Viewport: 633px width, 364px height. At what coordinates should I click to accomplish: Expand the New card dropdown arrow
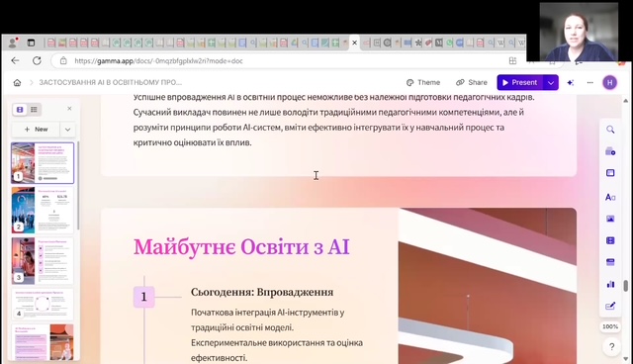(x=67, y=130)
